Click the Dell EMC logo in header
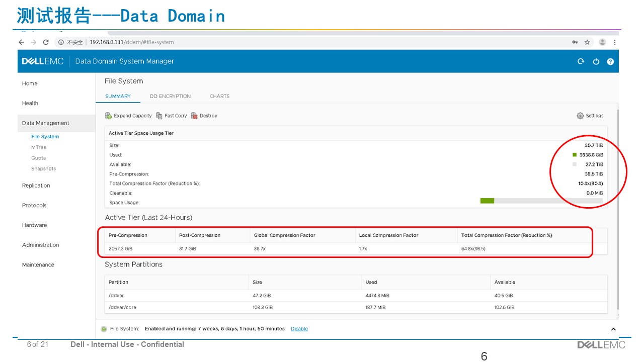Viewport: 644px width, 362px height. [x=43, y=61]
